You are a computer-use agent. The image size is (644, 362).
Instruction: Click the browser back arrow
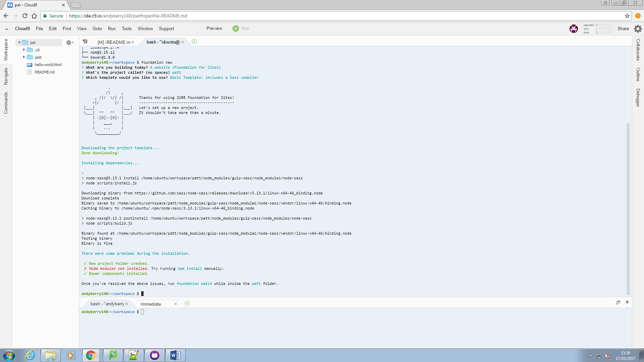[6, 16]
